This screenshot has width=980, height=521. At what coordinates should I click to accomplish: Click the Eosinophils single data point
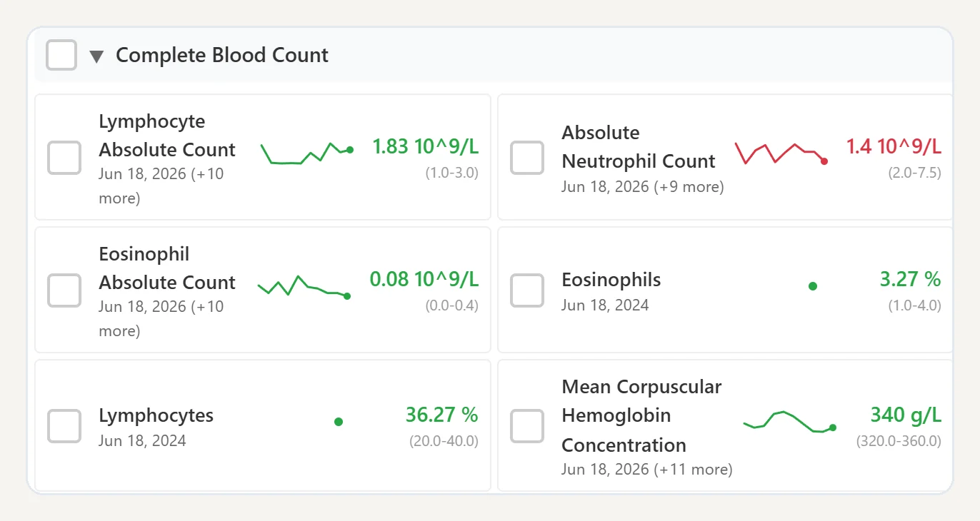(813, 286)
